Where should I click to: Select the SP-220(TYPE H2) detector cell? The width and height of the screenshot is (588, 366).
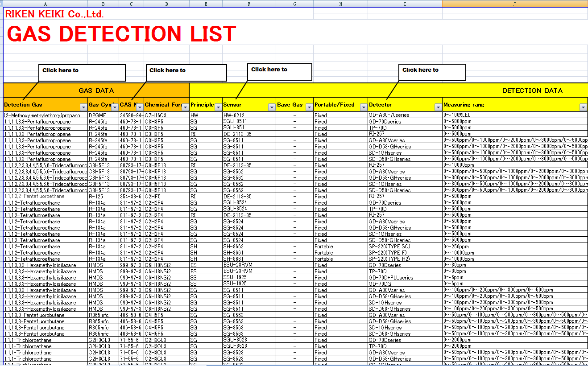click(405, 259)
